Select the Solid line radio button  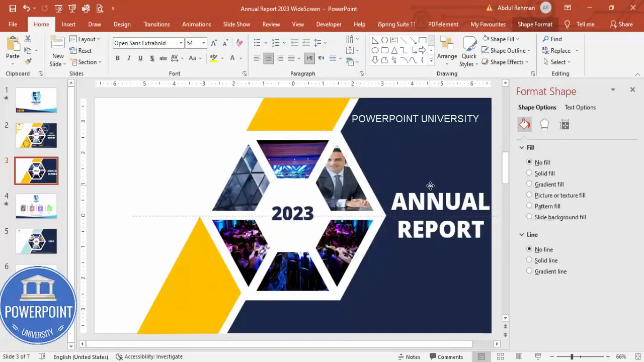click(x=529, y=260)
